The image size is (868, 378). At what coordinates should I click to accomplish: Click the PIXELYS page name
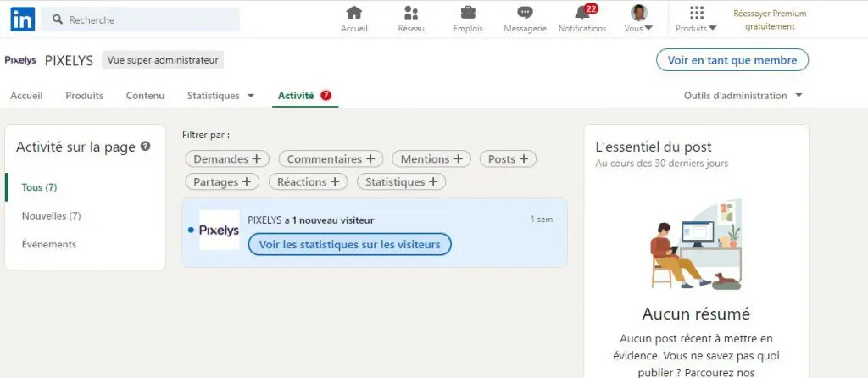(x=69, y=61)
